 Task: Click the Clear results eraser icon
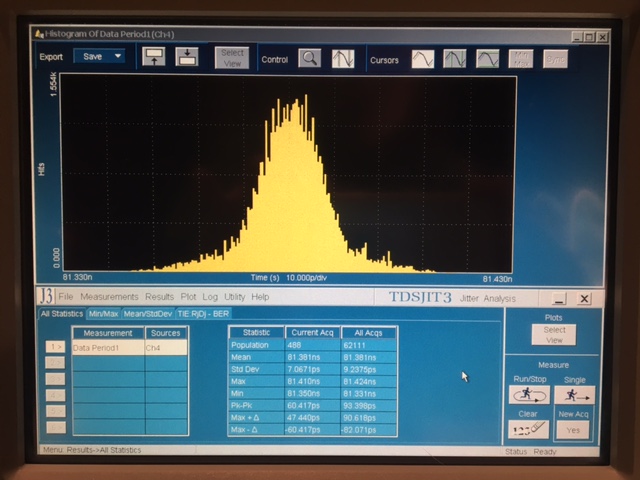529,429
